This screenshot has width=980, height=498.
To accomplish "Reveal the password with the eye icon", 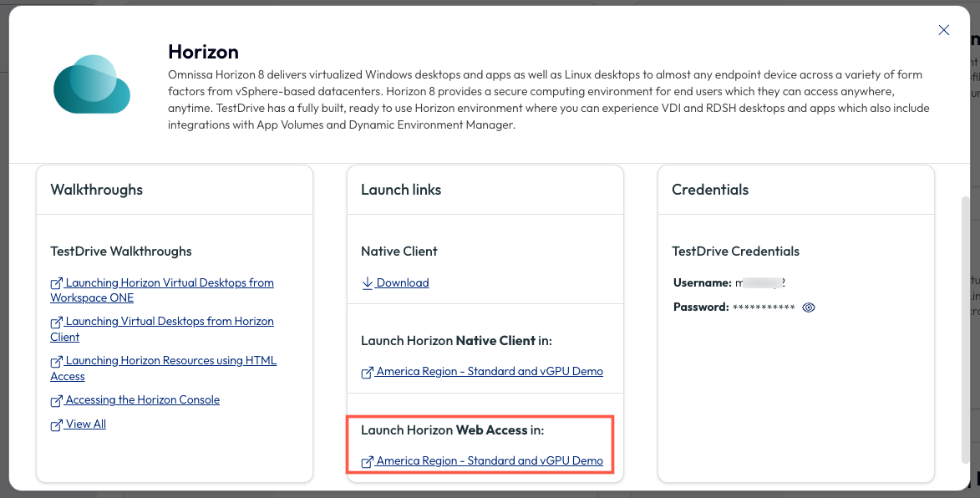I will [x=809, y=307].
